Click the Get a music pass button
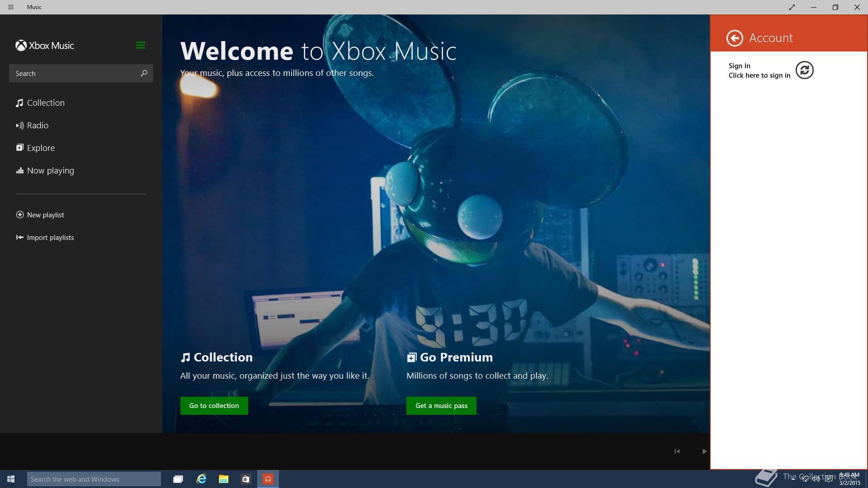 [x=441, y=406]
